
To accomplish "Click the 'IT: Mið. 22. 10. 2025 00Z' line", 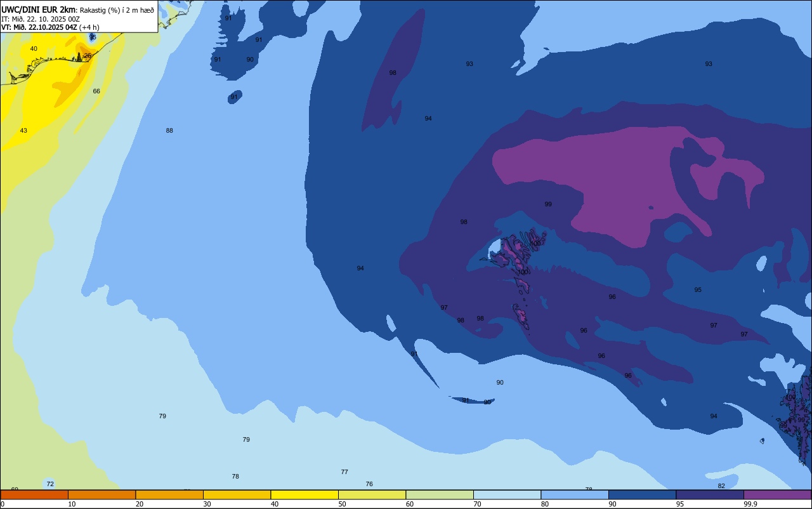I will [41, 19].
